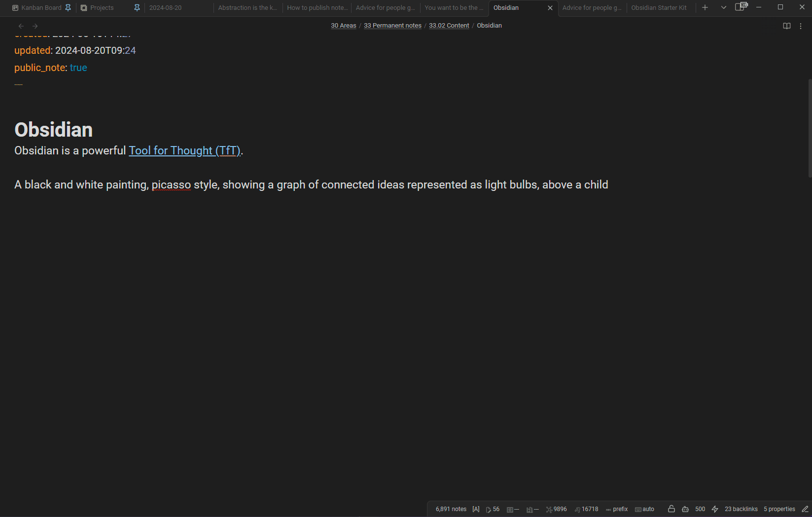812x517 pixels.
Task: Open the tab list dropdown chevron
Action: (x=724, y=7)
